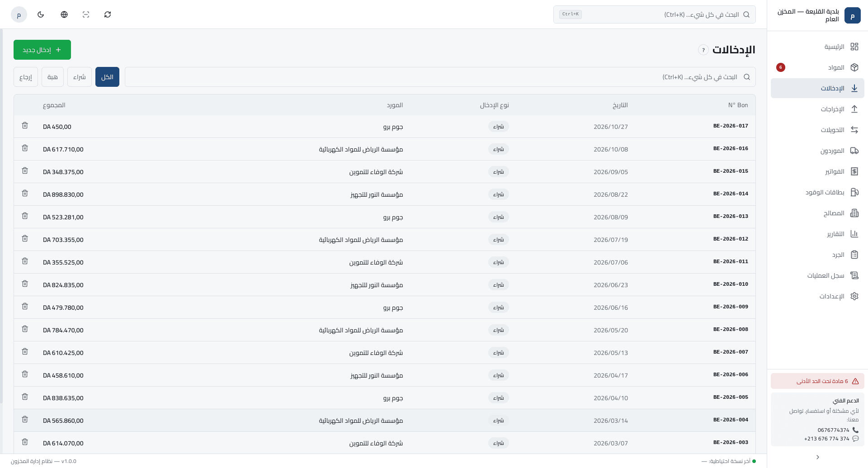Open the الموردون sidebar page
868x468 pixels.
coord(817,151)
